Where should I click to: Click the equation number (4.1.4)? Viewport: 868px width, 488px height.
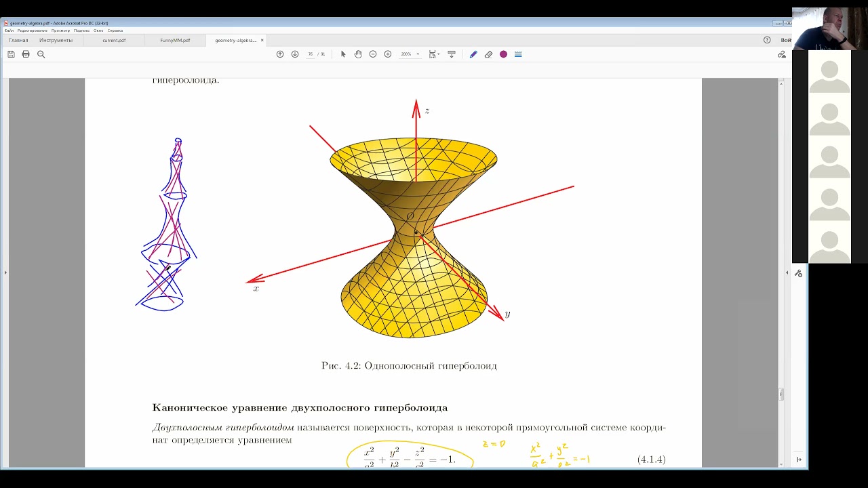[651, 460]
